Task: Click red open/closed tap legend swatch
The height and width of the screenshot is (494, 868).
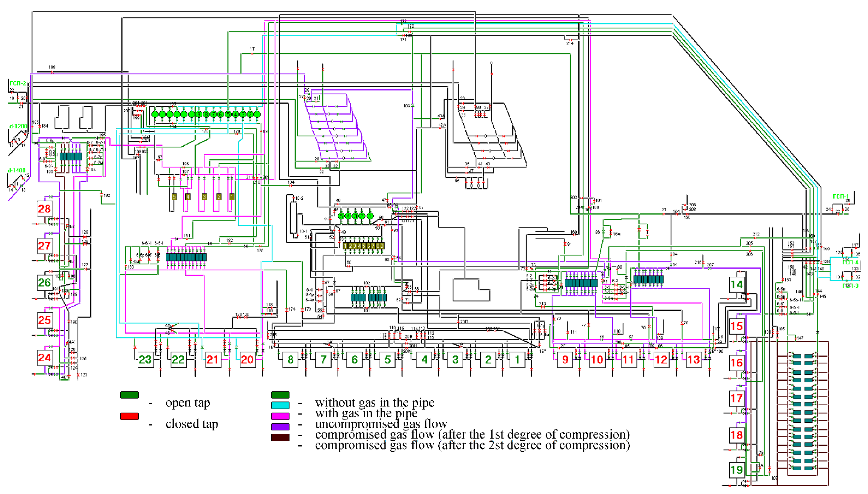Action: (130, 416)
